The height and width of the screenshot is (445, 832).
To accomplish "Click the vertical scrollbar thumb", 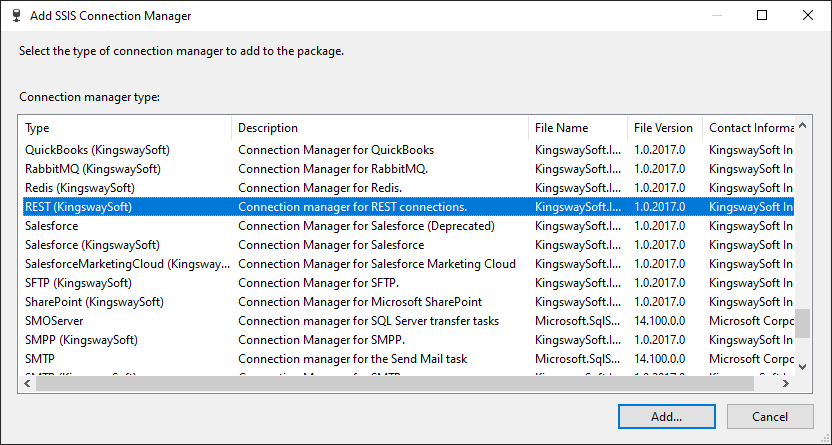I will click(x=802, y=324).
